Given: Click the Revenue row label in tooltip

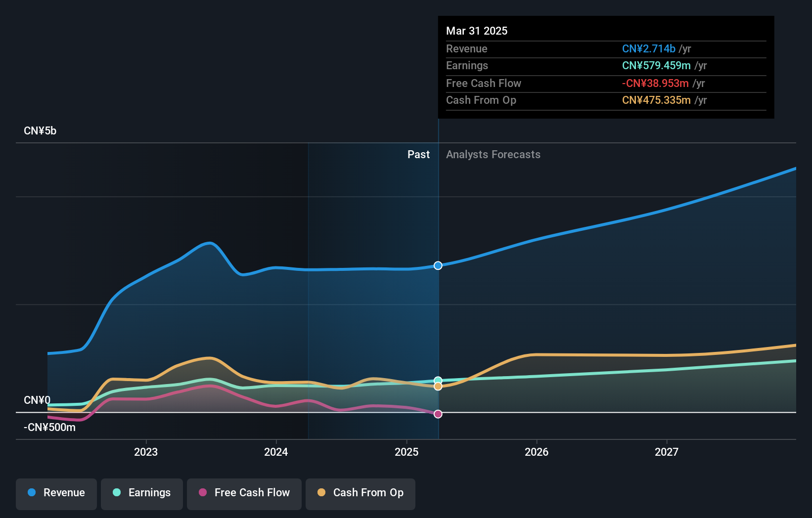Looking at the screenshot, I should pyautogui.click(x=466, y=48).
